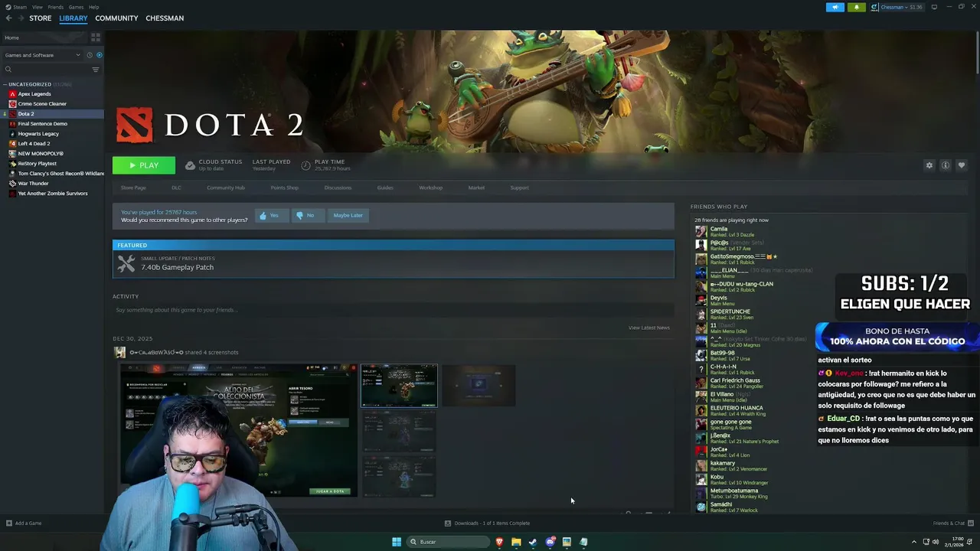Open the DLC link
The height and width of the screenshot is (551, 980).
(x=176, y=187)
